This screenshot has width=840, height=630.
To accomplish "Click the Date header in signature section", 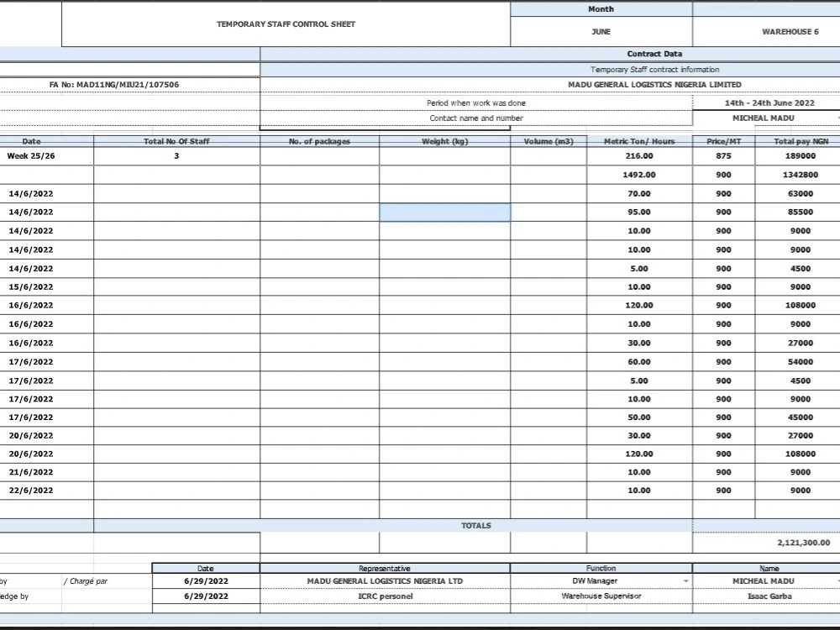I will tap(206, 569).
